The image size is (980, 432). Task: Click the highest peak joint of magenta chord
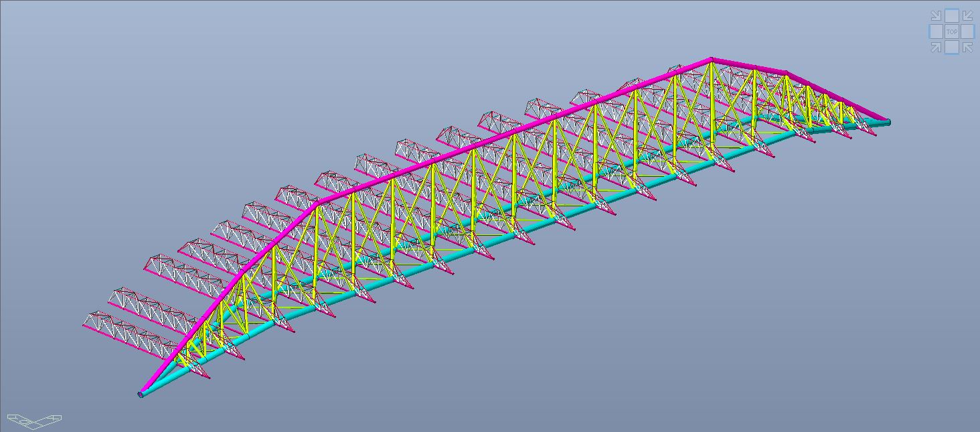coord(711,60)
